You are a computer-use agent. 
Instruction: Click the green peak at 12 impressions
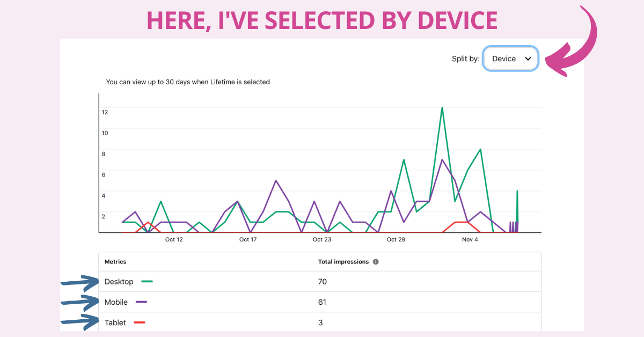coord(442,108)
